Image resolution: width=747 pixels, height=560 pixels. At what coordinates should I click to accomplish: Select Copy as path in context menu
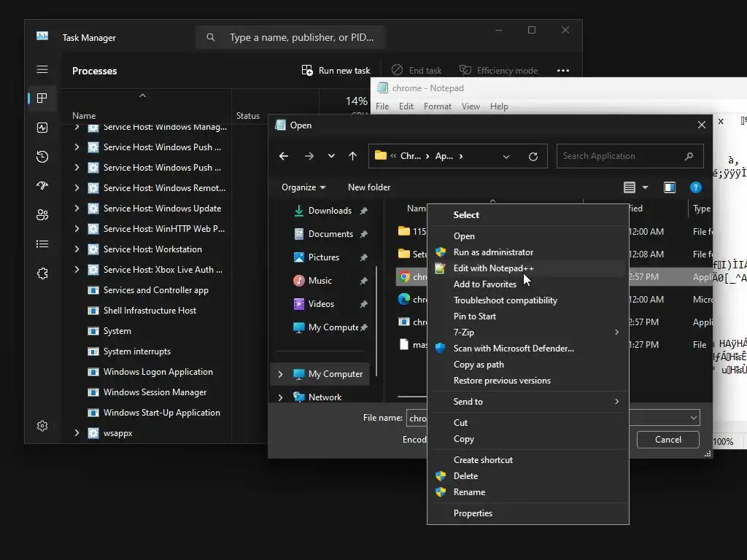tap(528, 365)
